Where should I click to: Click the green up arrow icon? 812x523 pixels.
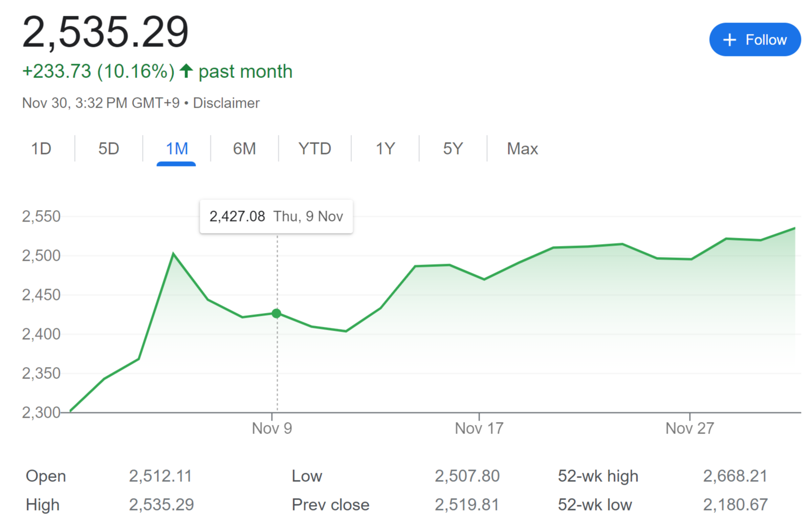(187, 71)
